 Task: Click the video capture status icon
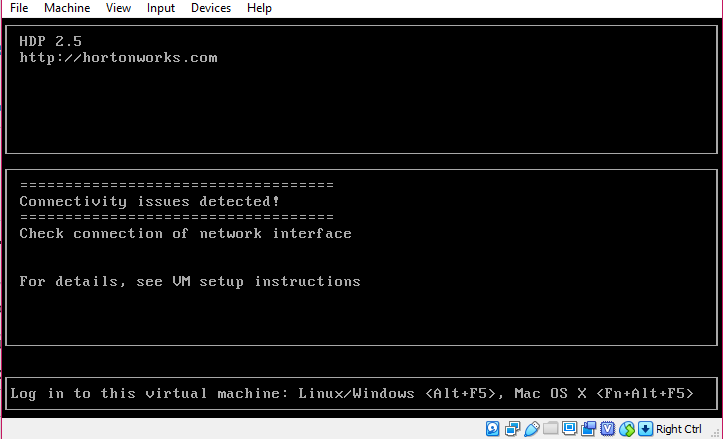point(588,429)
